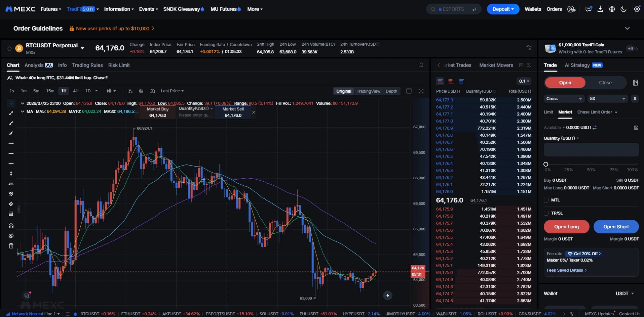Screen dimensions: 644x317
Task: Switch to Open position mode
Action: click(565, 83)
